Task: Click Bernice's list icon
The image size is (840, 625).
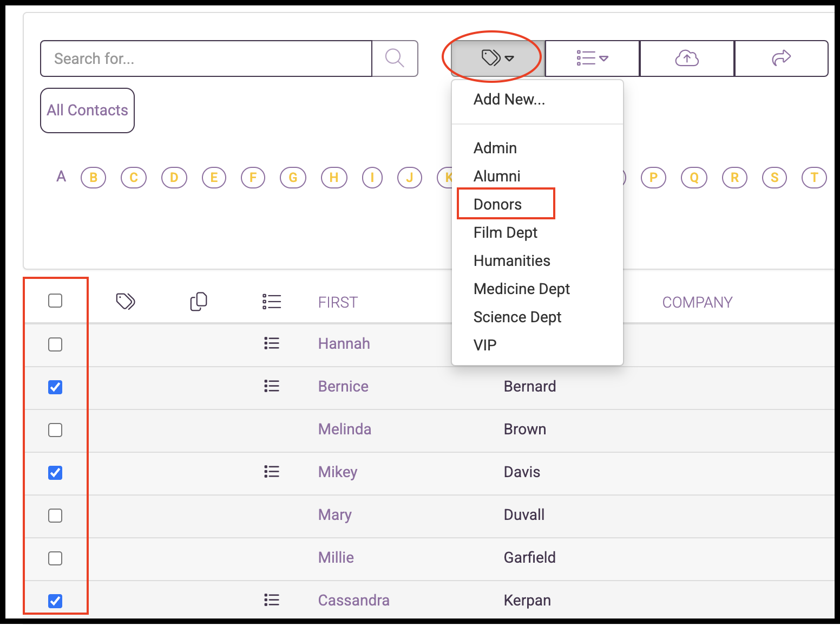Action: (272, 386)
